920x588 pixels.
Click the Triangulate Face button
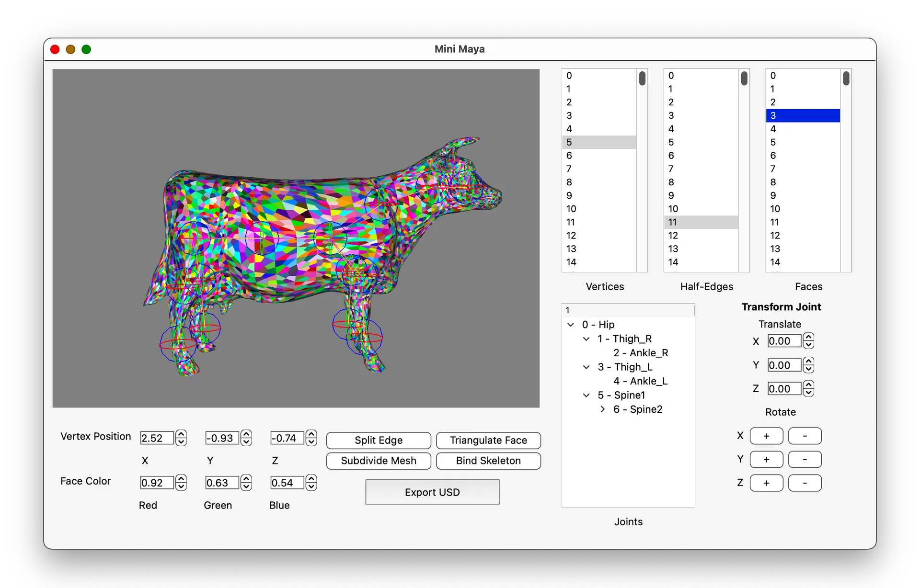488,440
